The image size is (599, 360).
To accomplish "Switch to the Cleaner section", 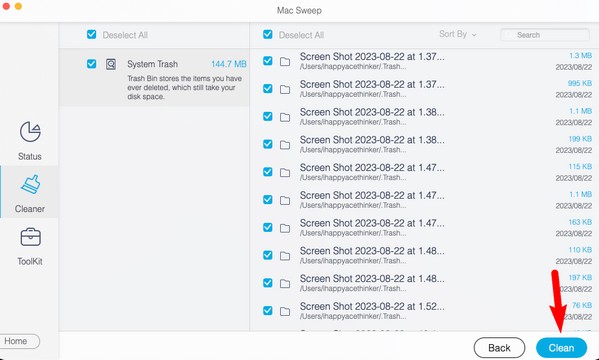I will 30,193.
